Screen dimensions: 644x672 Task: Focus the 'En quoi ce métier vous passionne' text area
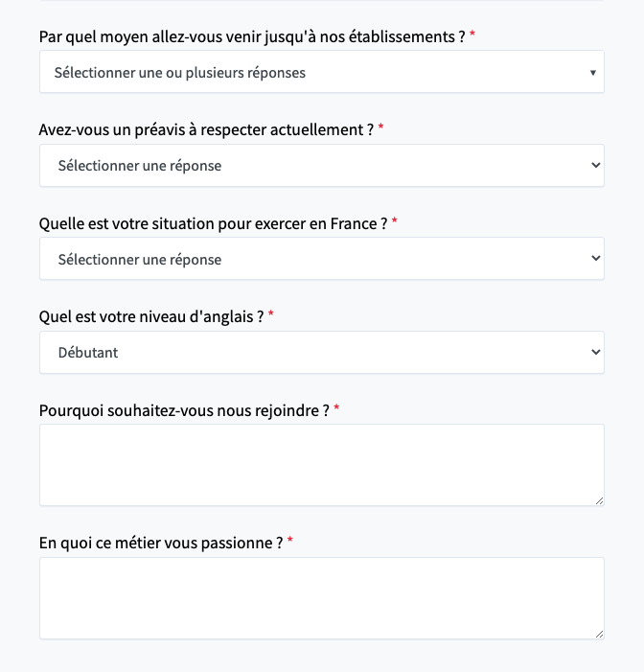(322, 598)
